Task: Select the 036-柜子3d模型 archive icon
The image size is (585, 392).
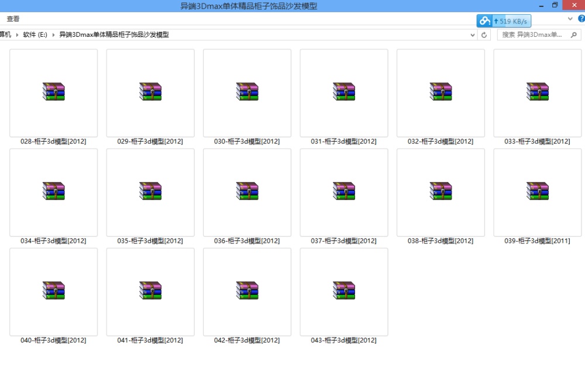Action: (247, 192)
